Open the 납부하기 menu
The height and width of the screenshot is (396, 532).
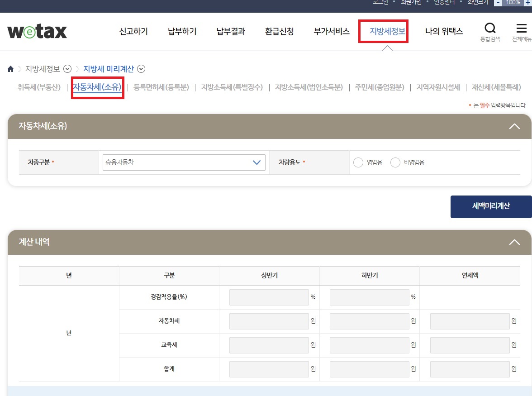(x=182, y=31)
